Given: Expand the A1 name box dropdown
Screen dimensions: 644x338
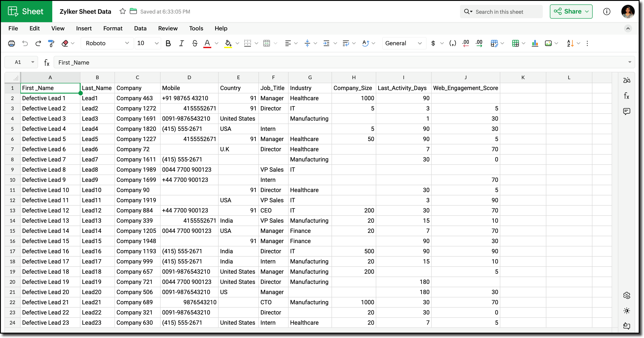Looking at the screenshot, I should coord(33,62).
